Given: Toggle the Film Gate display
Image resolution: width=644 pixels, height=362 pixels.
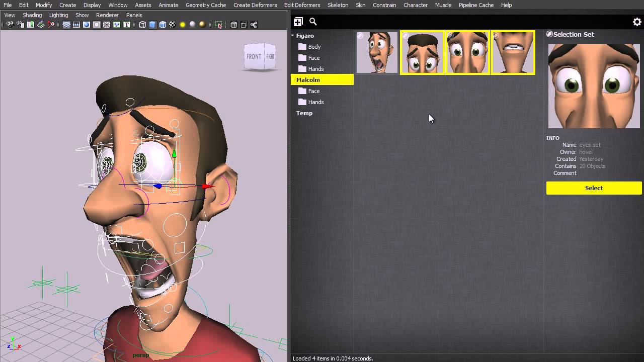Looking at the screenshot, I should (76, 24).
